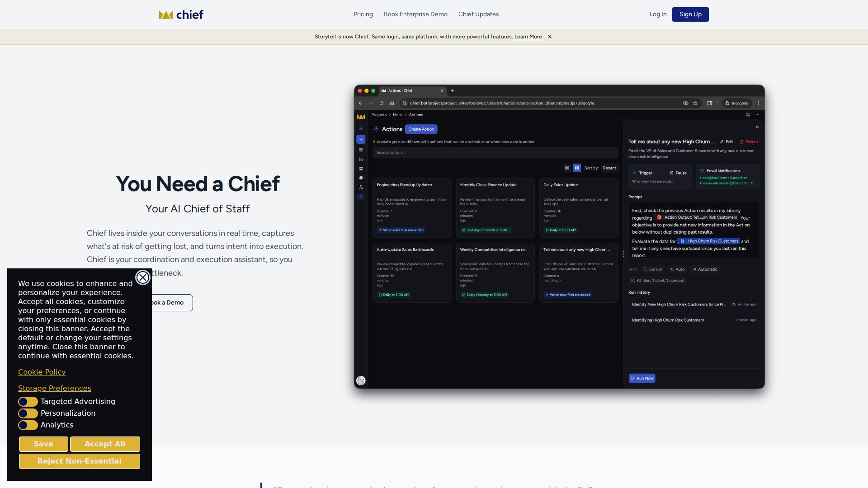Click the vertical dots panel resize handle
868x488 pixels.
[623, 254]
